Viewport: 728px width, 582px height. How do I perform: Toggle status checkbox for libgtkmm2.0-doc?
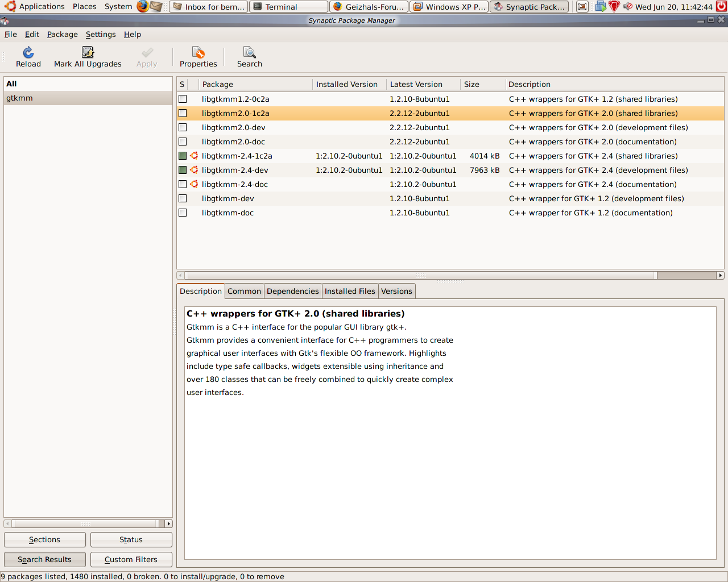(183, 142)
